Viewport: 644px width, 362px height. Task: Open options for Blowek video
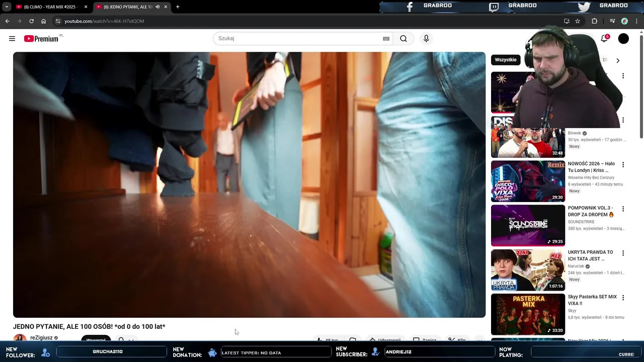623,120
